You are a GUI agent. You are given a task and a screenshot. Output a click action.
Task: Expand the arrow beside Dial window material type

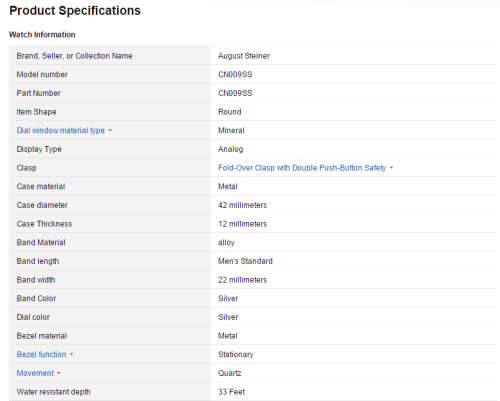(110, 131)
